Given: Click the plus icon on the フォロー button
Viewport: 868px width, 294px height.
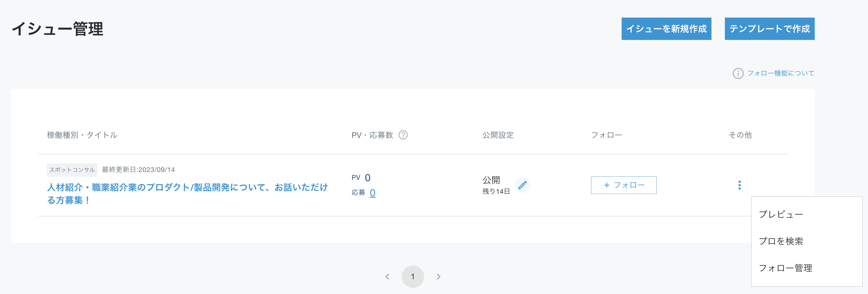Looking at the screenshot, I should [606, 185].
